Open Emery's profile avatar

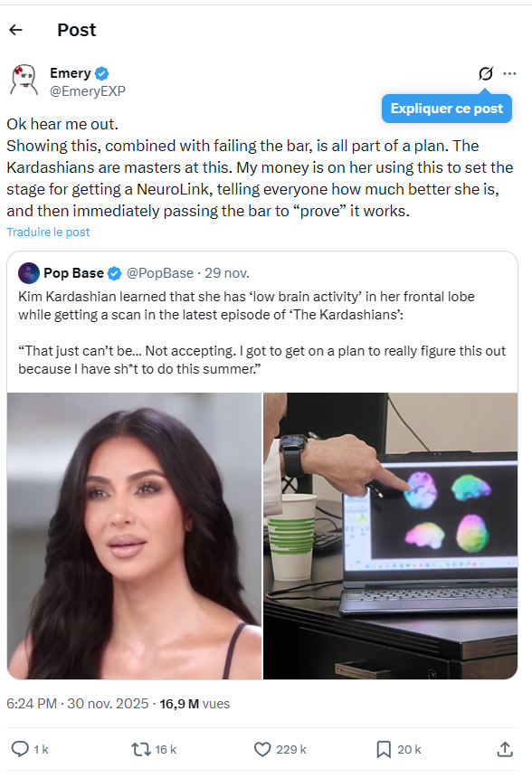coord(24,80)
